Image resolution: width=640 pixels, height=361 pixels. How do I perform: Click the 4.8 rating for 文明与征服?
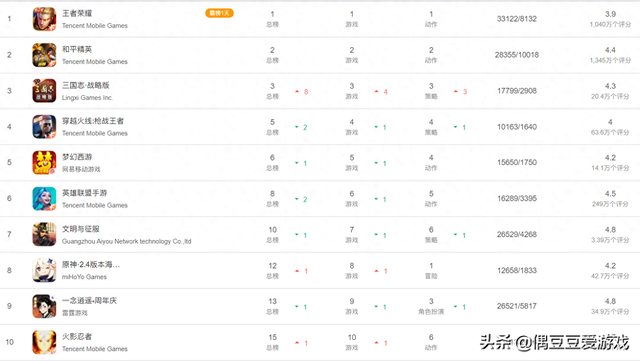tap(610, 230)
